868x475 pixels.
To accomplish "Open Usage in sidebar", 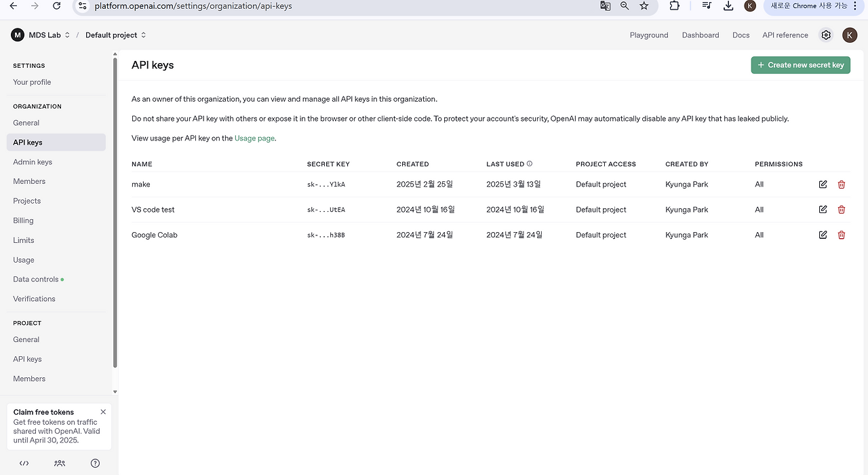I will click(x=24, y=260).
